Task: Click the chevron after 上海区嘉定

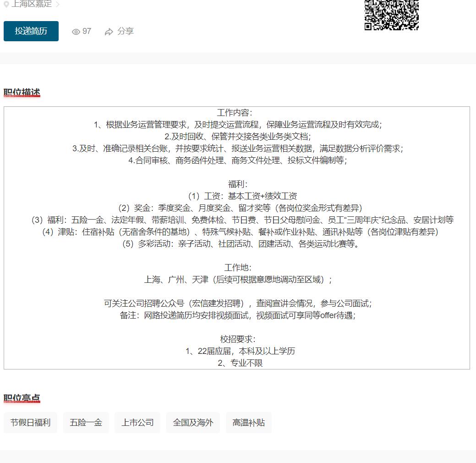Action: [x=58, y=4]
